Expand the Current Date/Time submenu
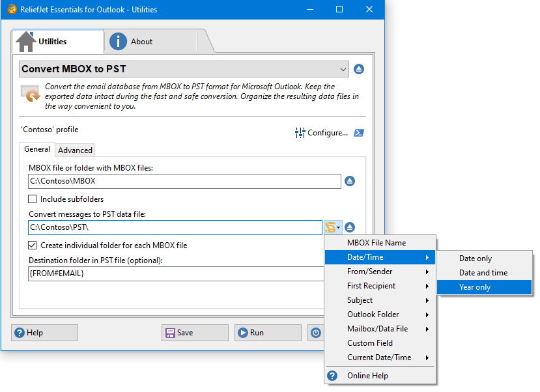This screenshot has height=392, width=540. click(x=380, y=357)
